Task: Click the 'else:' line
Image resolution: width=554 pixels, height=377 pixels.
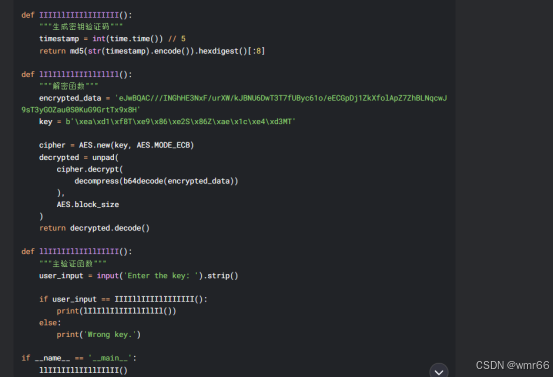Action: click(x=50, y=323)
